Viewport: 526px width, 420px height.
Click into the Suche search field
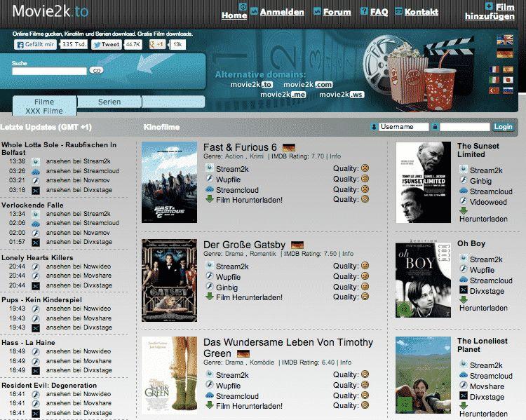pyautogui.click(x=49, y=71)
